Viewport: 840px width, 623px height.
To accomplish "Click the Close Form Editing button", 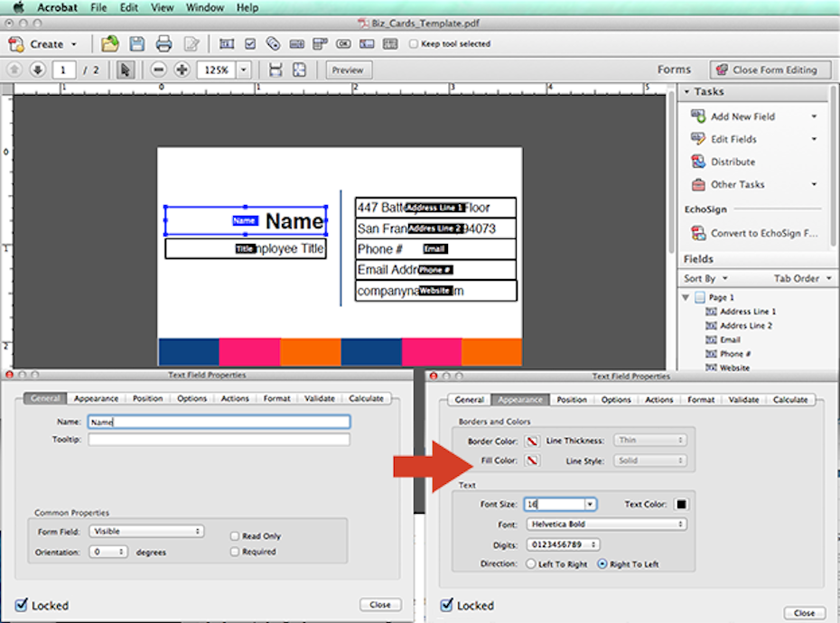I will 769,70.
